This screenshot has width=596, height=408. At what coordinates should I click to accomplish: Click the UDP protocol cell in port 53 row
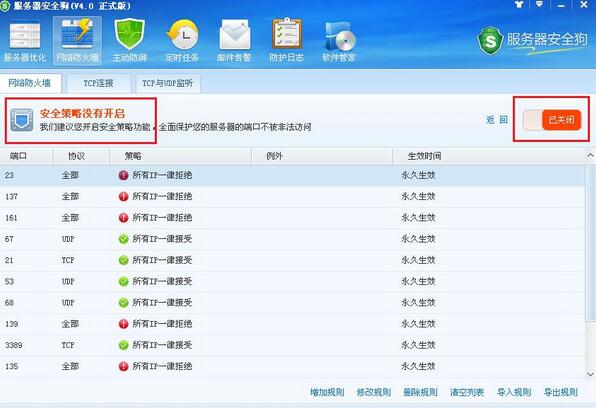[68, 281]
